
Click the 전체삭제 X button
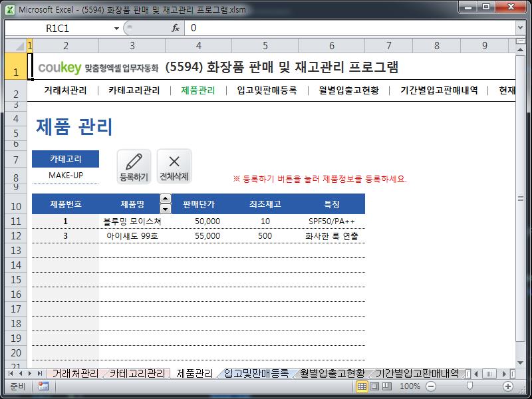pyautogui.click(x=174, y=167)
